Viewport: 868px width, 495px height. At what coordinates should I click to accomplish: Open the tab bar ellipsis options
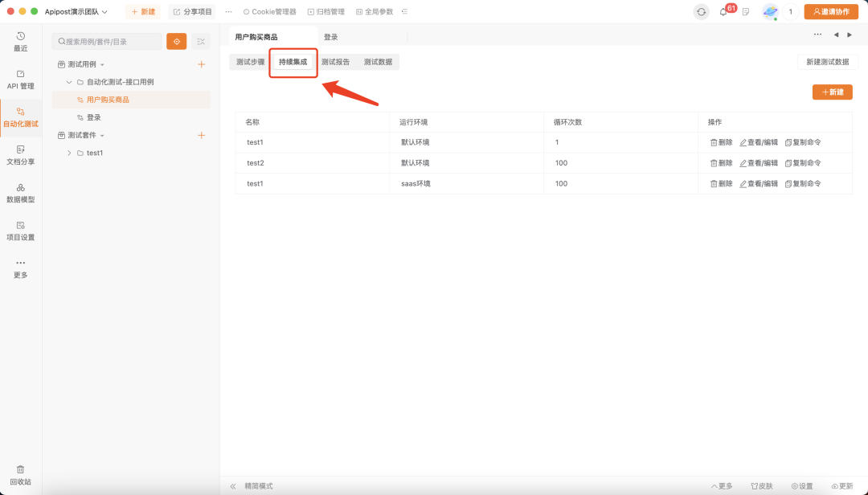coord(817,35)
